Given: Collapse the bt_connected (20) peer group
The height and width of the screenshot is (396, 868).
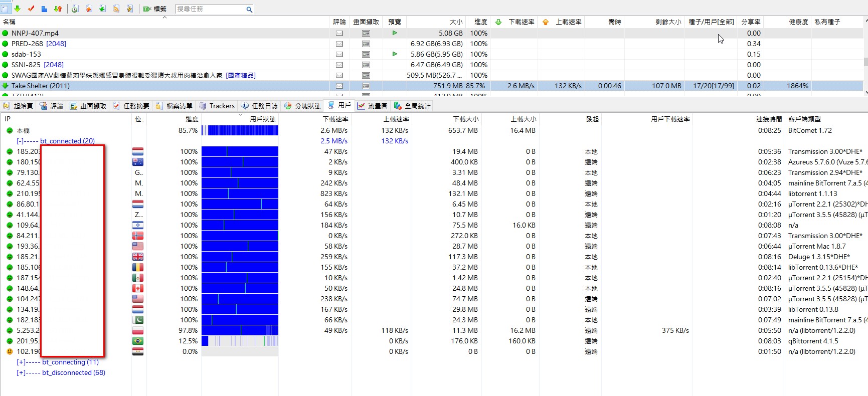Looking at the screenshot, I should 20,141.
